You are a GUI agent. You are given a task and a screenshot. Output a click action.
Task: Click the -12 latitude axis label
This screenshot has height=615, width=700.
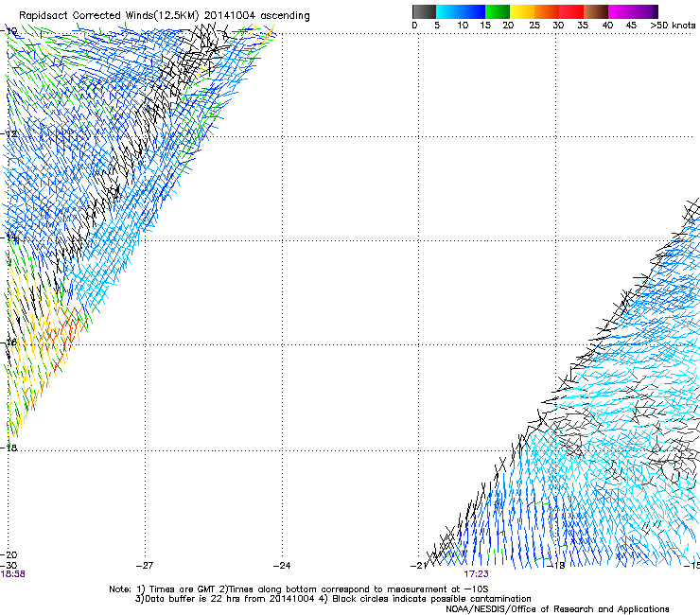point(9,134)
